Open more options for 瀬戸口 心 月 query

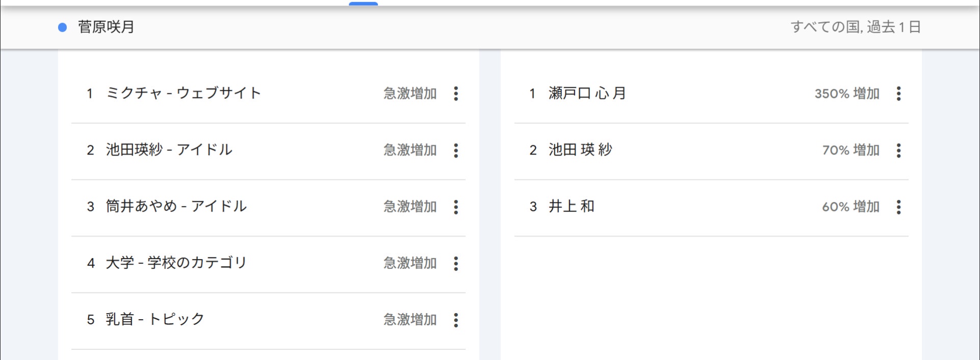point(898,93)
